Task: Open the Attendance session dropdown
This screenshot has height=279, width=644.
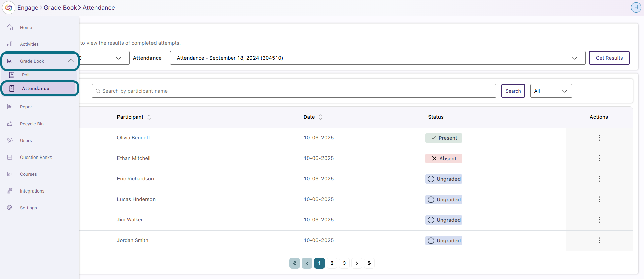Action: click(378, 58)
